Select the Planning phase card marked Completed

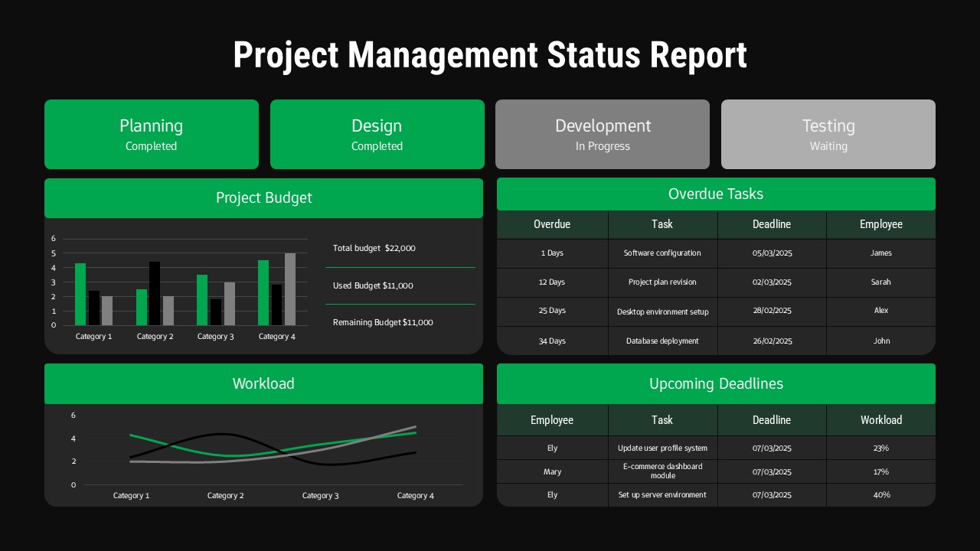[x=151, y=134]
